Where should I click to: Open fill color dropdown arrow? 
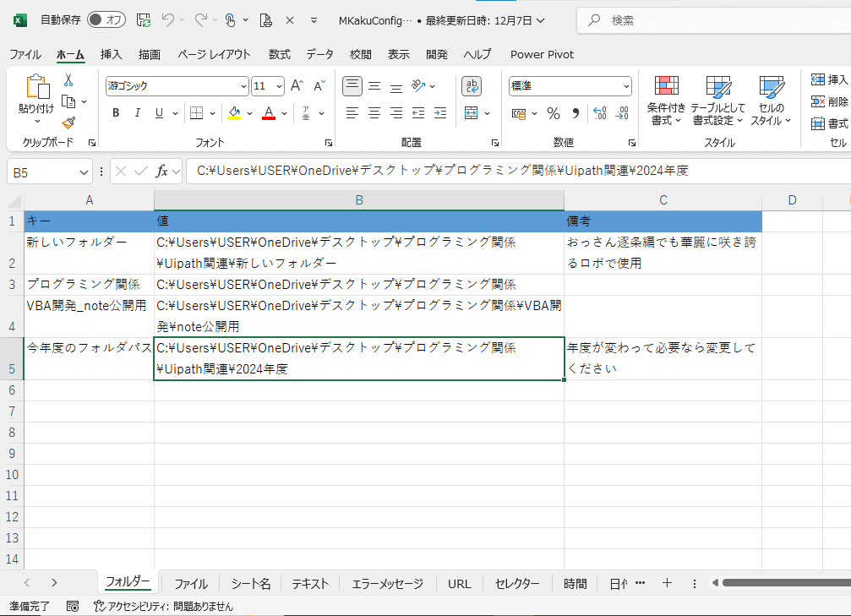pos(249,113)
